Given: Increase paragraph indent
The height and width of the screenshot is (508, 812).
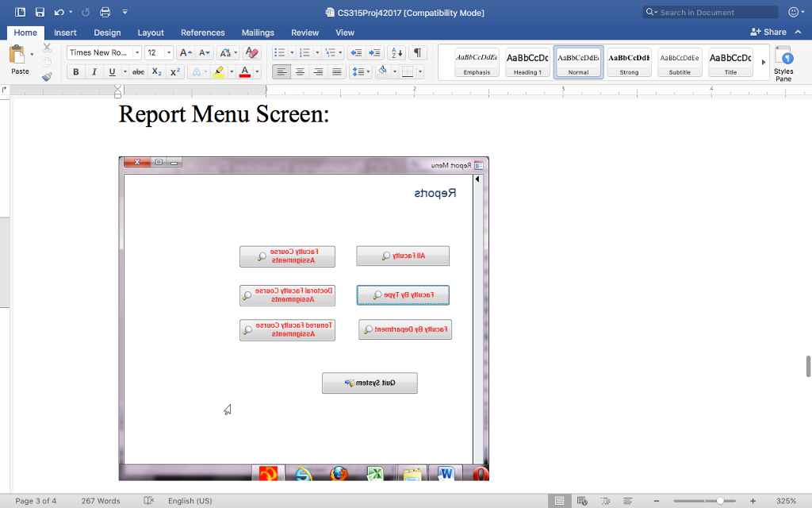Looking at the screenshot, I should point(374,52).
